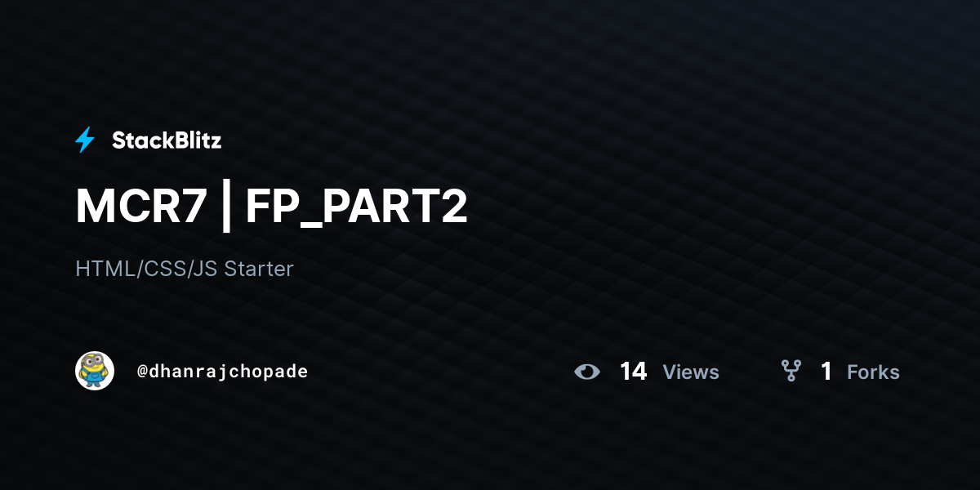Click the eye icon beside view count
980x490 pixels.
pos(586,372)
